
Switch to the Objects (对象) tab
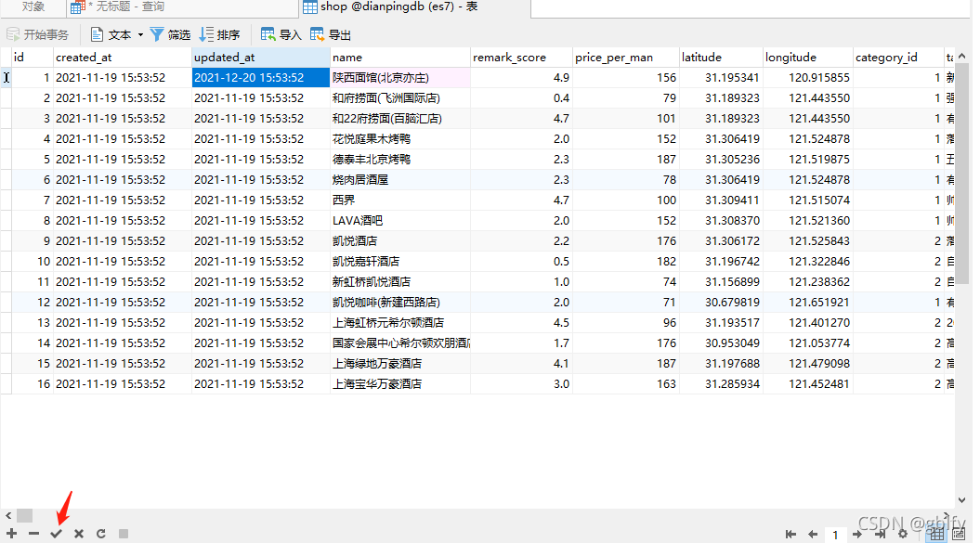pyautogui.click(x=33, y=6)
